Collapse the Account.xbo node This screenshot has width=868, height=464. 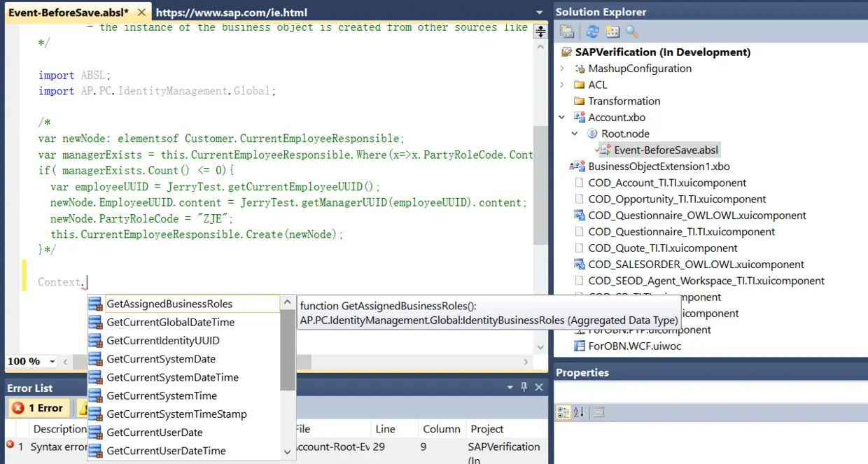click(562, 118)
